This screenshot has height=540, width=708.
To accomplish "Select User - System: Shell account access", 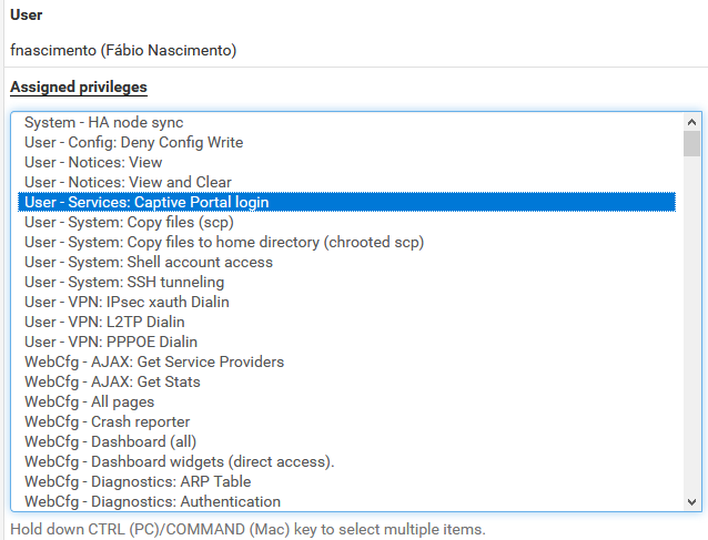I will tap(347, 262).
